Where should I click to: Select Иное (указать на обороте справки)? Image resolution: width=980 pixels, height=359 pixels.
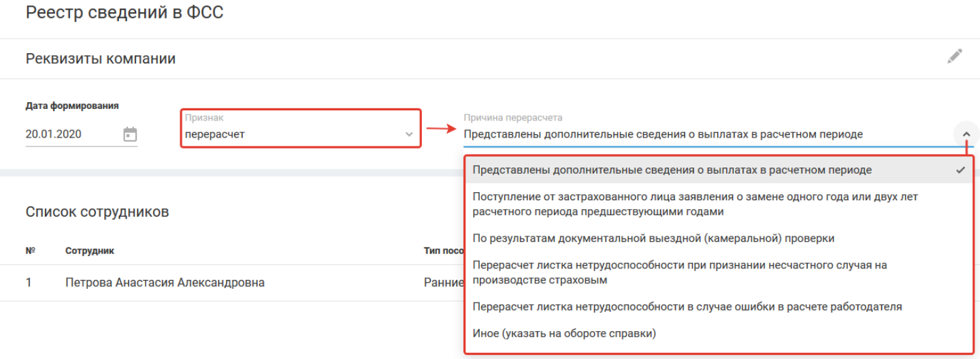click(x=563, y=334)
